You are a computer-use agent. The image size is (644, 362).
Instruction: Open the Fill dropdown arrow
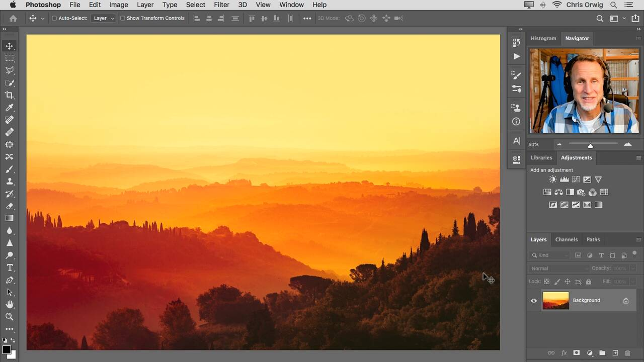pyautogui.click(x=632, y=282)
